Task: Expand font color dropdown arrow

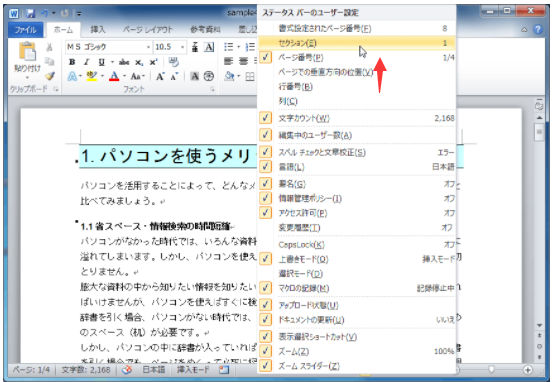Action: coord(124,76)
